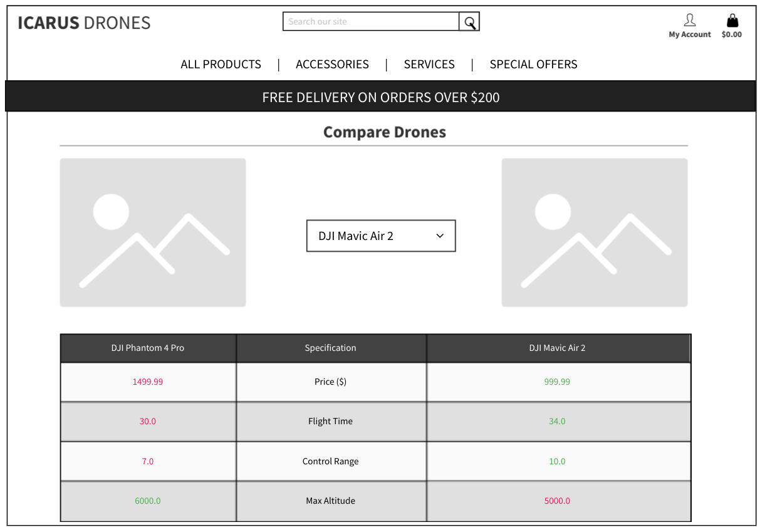Click the $0.00 cart total
The height and width of the screenshot is (532, 760).
731,35
